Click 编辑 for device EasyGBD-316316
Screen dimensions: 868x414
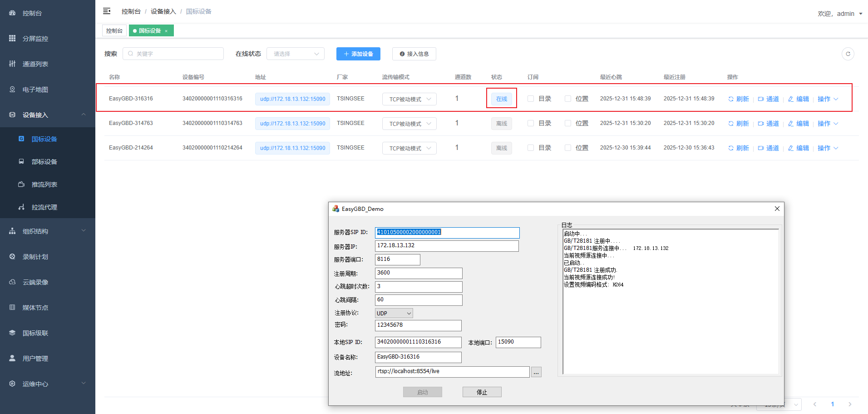click(799, 99)
